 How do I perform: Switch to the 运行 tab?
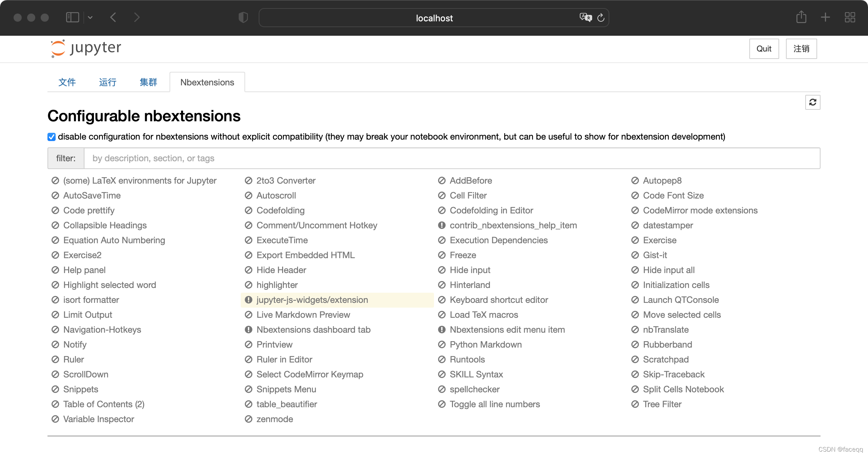coord(108,82)
